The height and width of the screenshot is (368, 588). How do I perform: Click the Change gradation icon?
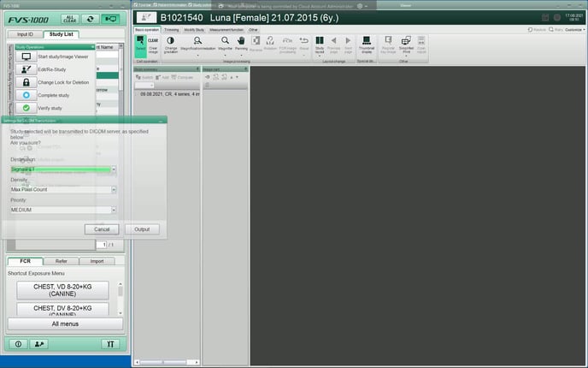(x=170, y=44)
